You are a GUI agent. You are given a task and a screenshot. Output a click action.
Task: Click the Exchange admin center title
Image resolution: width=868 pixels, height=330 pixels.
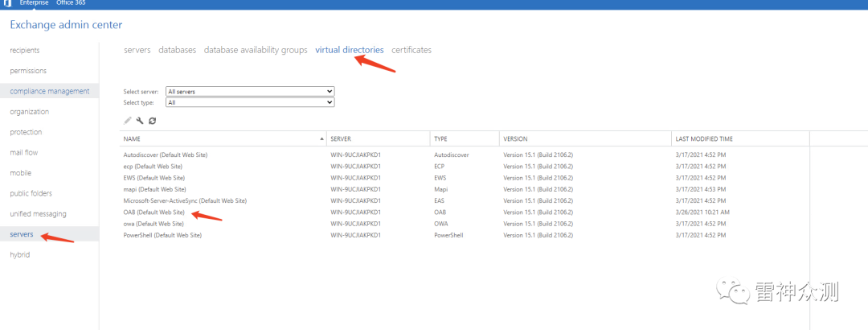pyautogui.click(x=66, y=24)
